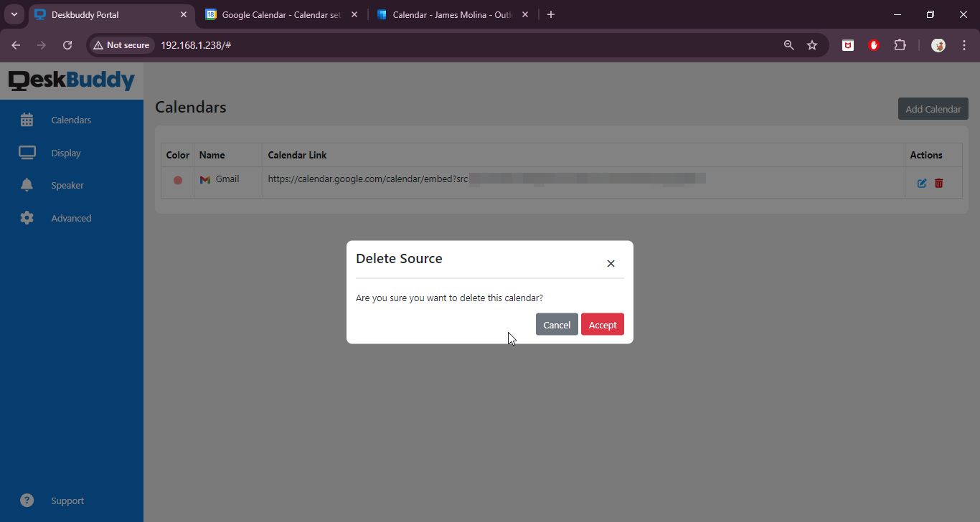
Task: Open Advanced settings gear icon
Action: pyautogui.click(x=27, y=218)
